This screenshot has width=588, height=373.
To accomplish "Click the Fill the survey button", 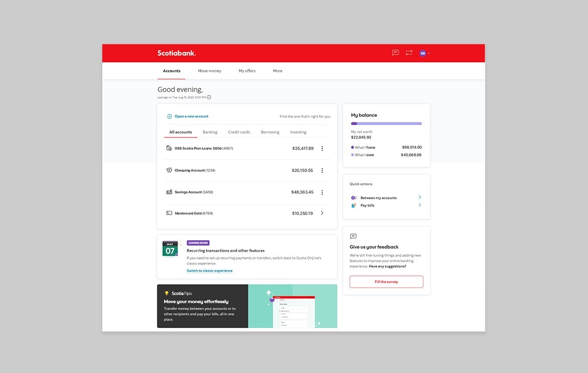I will tap(386, 282).
